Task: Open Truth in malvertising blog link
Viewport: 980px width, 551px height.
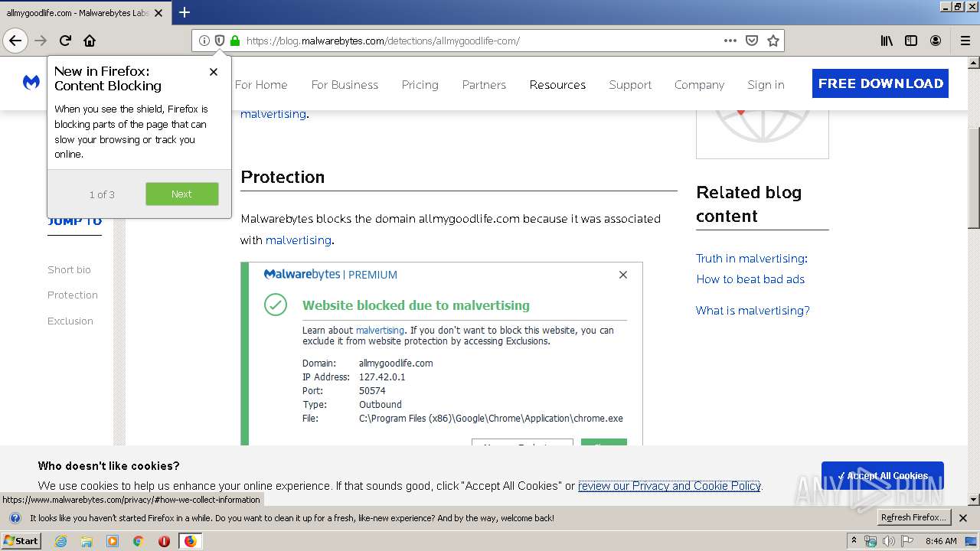Action: (x=752, y=269)
